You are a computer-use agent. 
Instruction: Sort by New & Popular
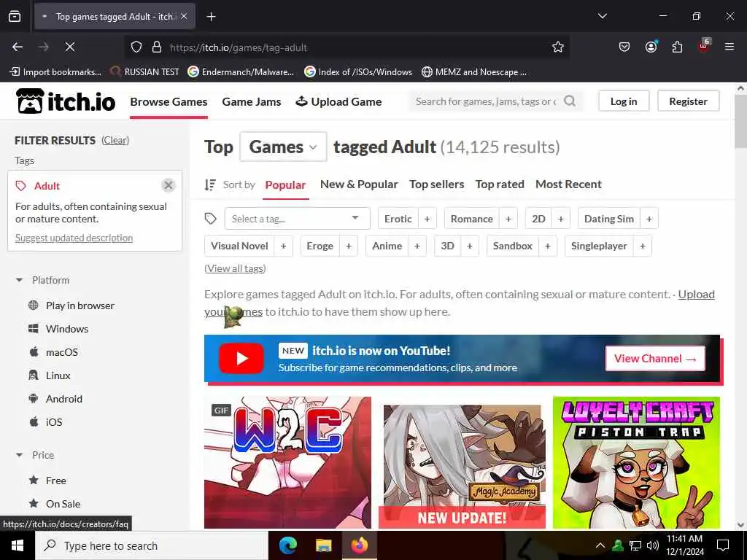pos(359,184)
